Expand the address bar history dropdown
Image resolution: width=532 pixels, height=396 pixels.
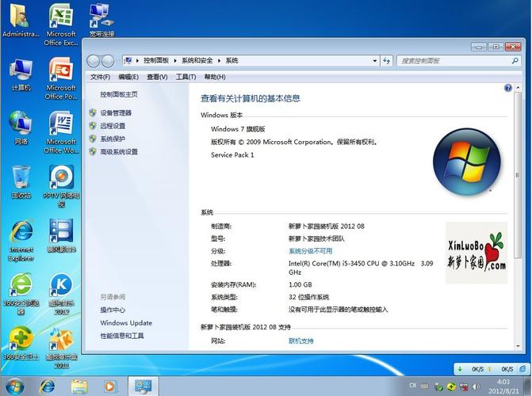click(x=374, y=61)
